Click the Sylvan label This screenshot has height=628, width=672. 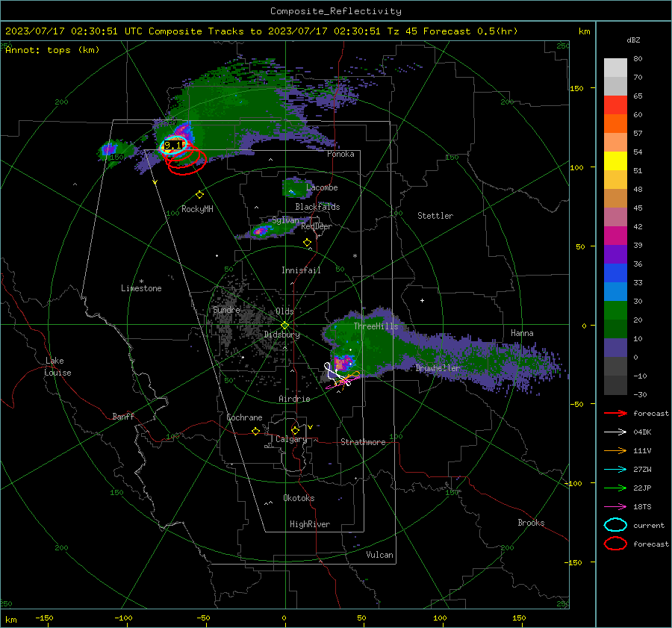coord(285,220)
